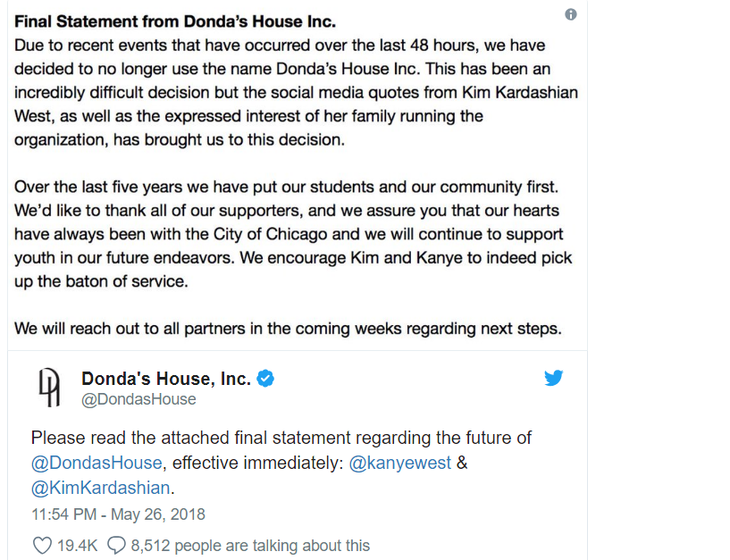Click the reply speech bubble icon

pyautogui.click(x=116, y=545)
